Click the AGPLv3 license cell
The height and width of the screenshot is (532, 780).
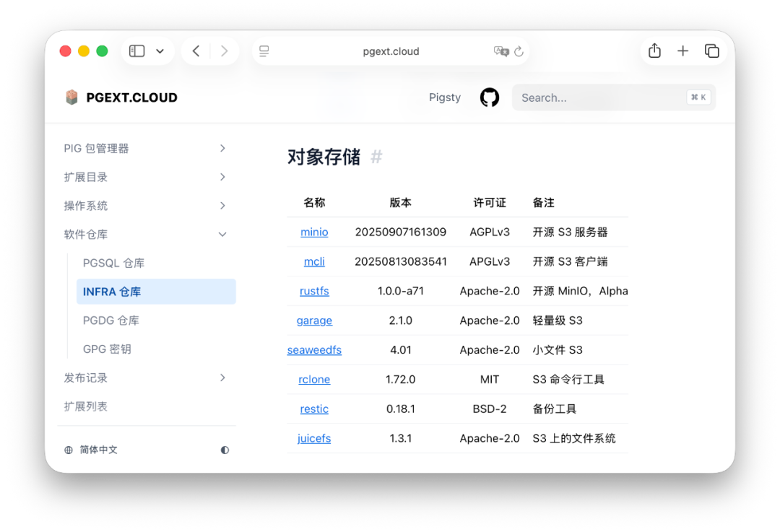click(490, 232)
